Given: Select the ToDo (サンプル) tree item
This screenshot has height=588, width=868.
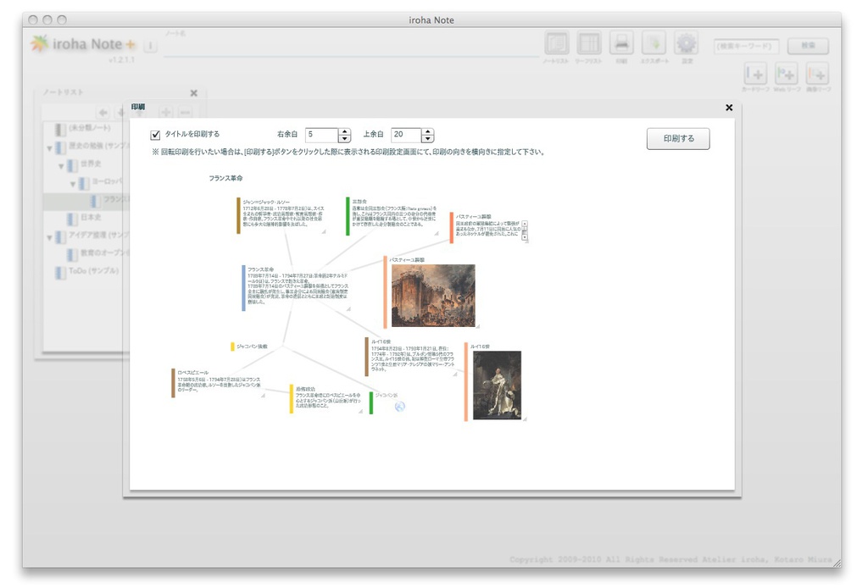Looking at the screenshot, I should 87,271.
